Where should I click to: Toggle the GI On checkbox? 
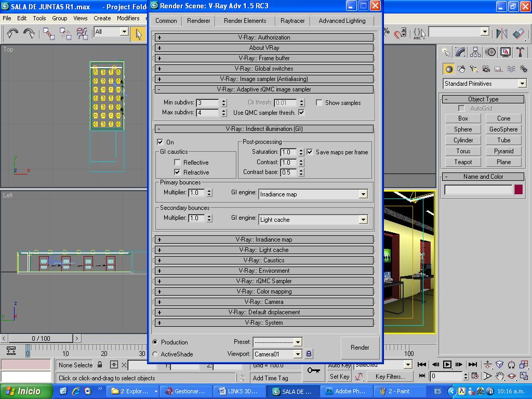(x=160, y=142)
